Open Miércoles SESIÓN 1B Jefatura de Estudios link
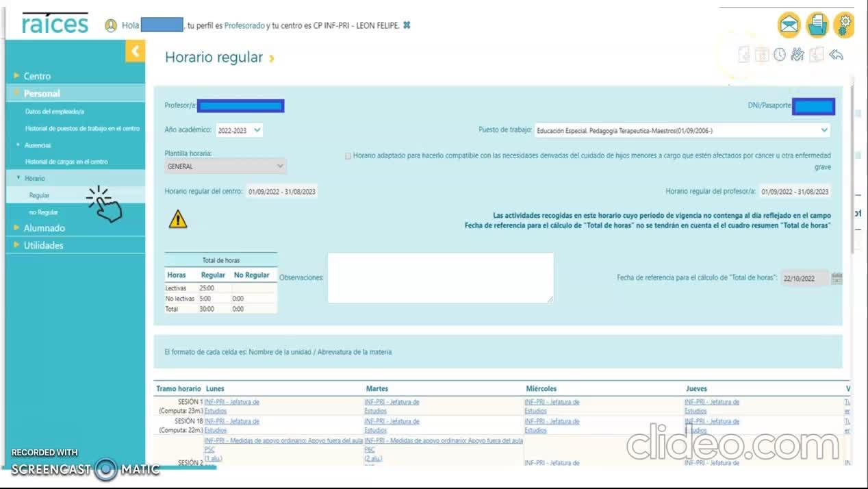The height and width of the screenshot is (489, 868). tap(552, 425)
